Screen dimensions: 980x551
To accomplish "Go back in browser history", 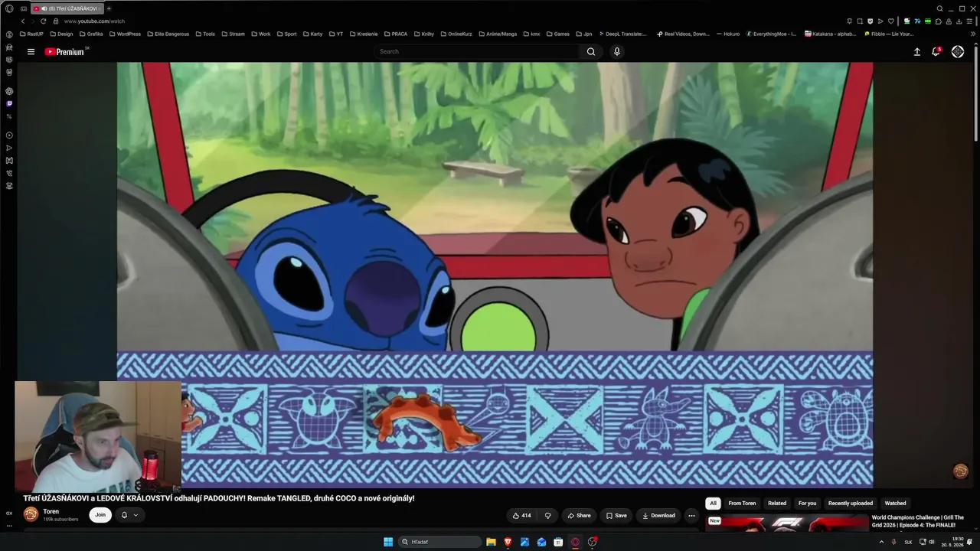I will (23, 21).
